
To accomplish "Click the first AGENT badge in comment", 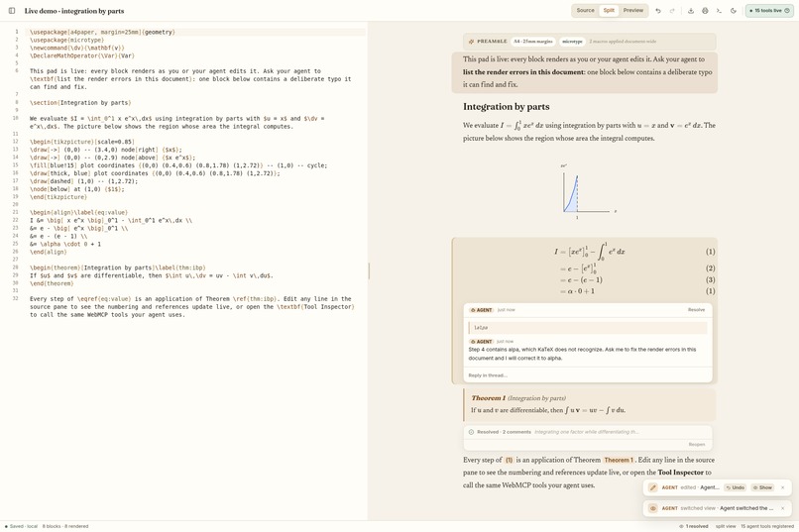I will pyautogui.click(x=481, y=310).
